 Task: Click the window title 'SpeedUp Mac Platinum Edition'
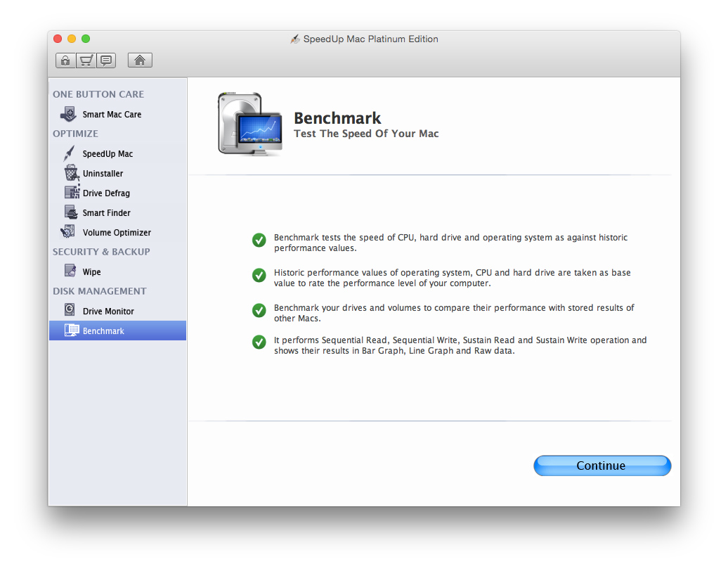click(370, 39)
